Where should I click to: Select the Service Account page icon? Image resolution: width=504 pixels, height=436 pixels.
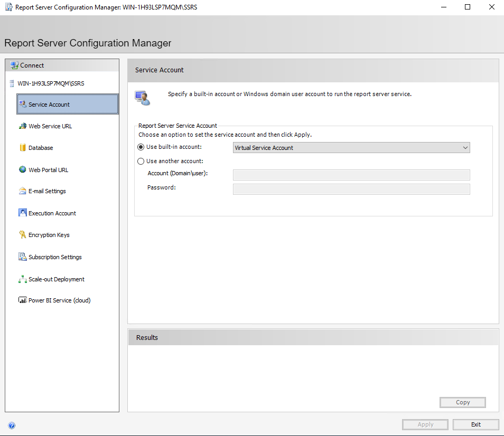coord(23,104)
